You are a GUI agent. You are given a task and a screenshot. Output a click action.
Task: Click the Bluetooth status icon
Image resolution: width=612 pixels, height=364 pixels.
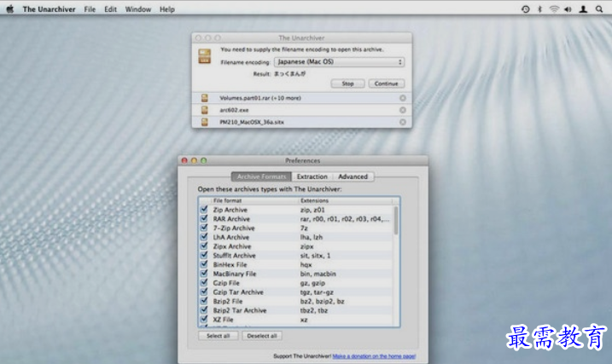pos(539,9)
